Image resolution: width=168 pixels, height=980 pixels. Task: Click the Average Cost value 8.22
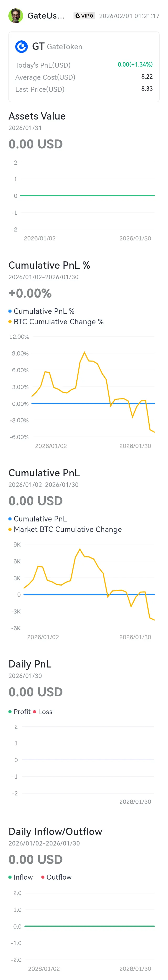click(147, 77)
